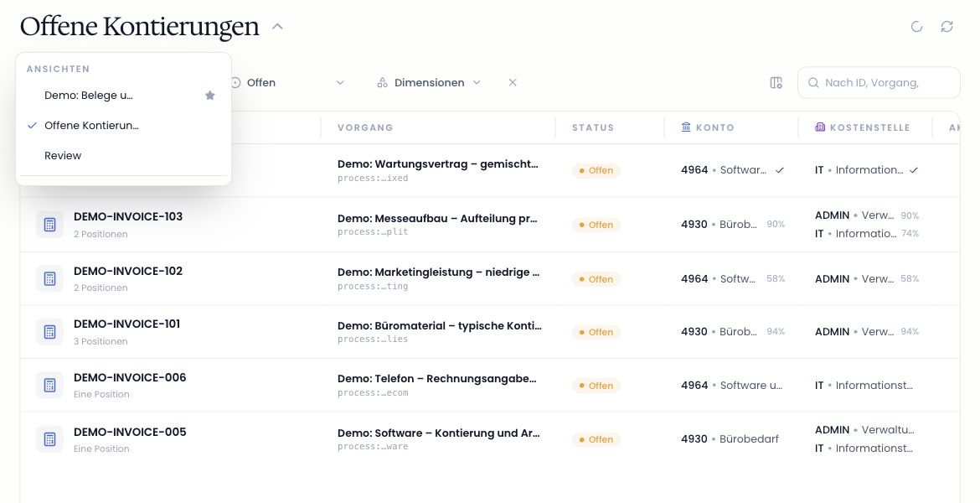Click the checkmark next to 'IT • Information…'
Image resolution: width=980 pixels, height=503 pixels.
(913, 170)
